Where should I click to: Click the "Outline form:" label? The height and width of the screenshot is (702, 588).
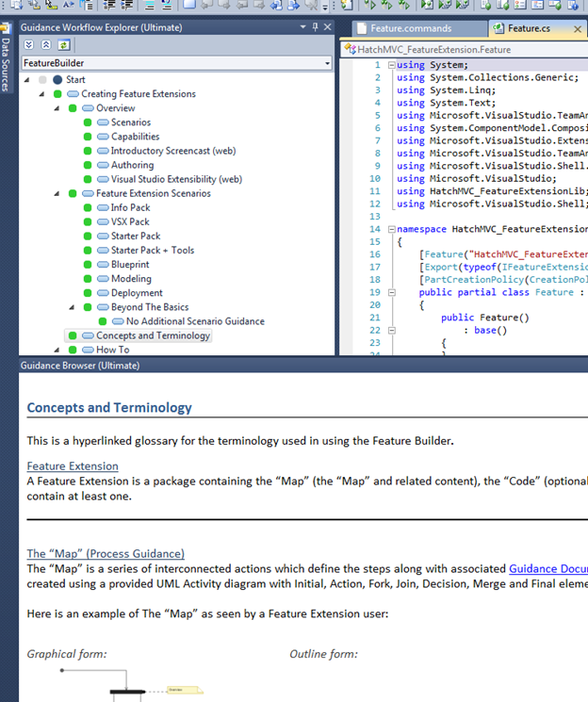pos(323,654)
